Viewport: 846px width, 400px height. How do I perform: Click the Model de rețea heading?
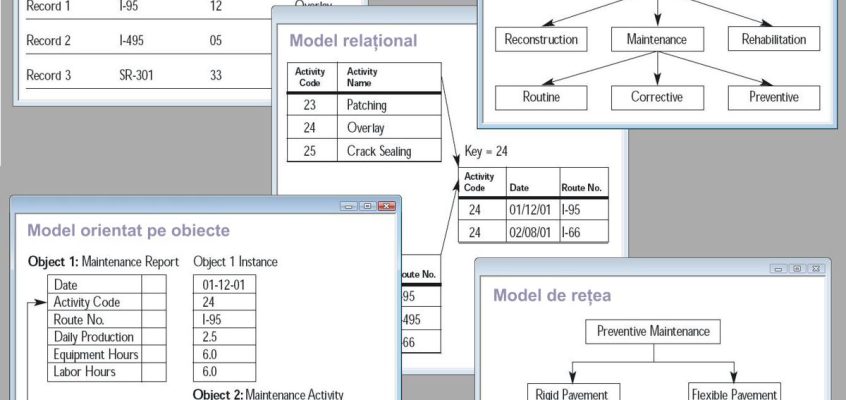point(552,295)
